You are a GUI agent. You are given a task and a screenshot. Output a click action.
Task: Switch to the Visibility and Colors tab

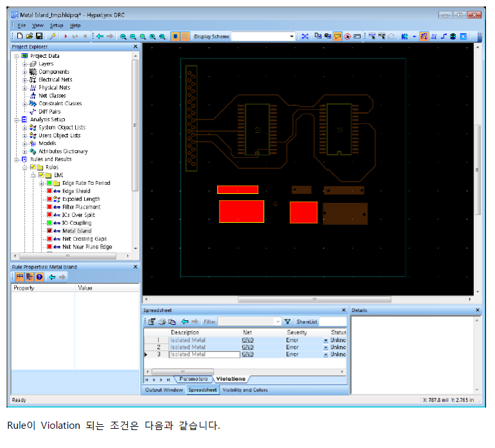[245, 390]
